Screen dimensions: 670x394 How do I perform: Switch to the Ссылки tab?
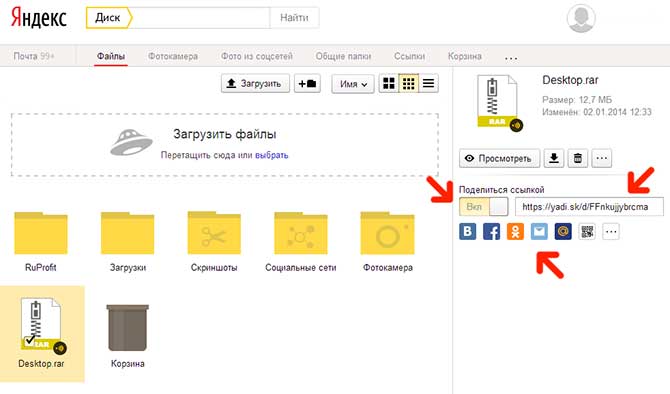coord(409,56)
